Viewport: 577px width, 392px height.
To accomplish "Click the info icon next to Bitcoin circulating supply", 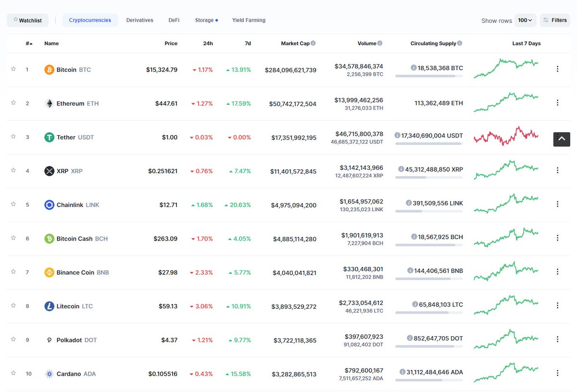I will 414,68.
